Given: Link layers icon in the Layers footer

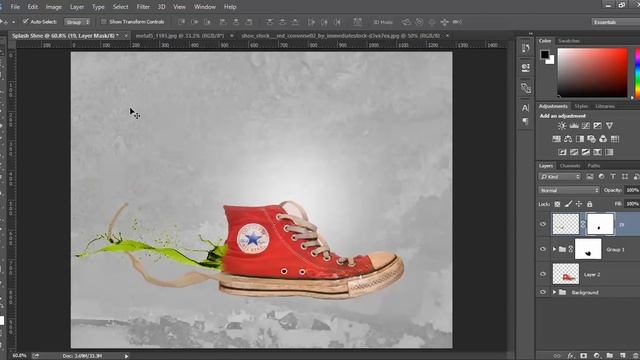Looking at the screenshot, I should (557, 356).
